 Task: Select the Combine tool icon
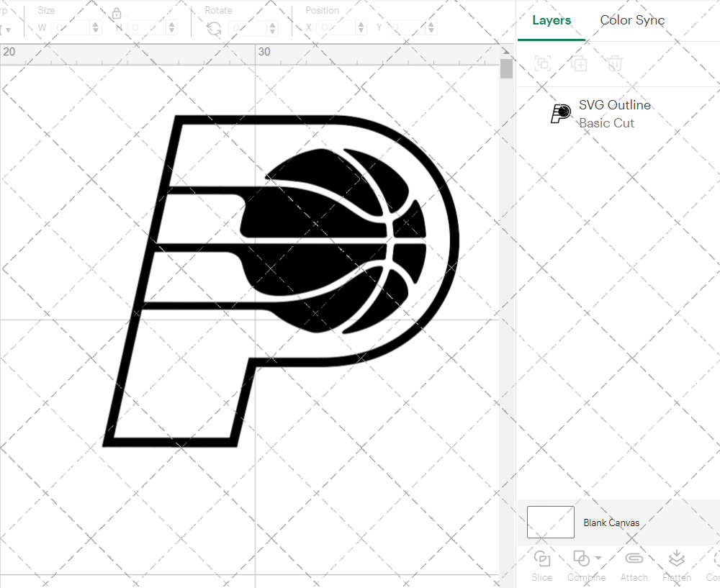tap(582, 558)
